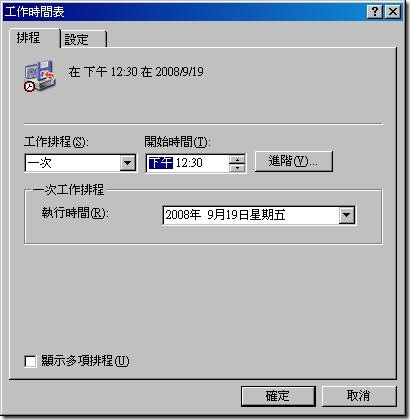This screenshot has width=410, height=420.
Task: Click the backup schedule icon with clock
Action: 40,76
